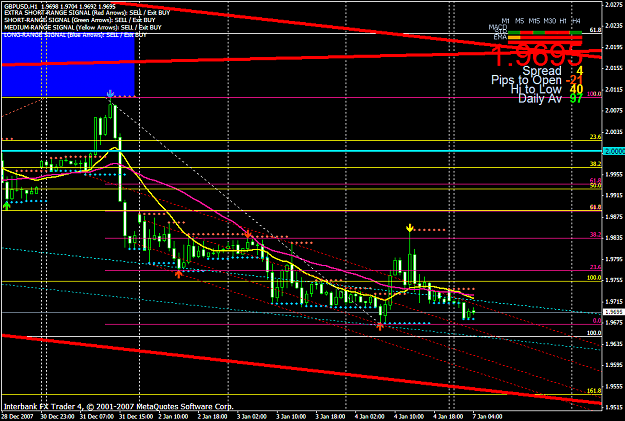The height and width of the screenshot is (421, 625).
Task: Click the H1 timeframe label
Action: click(563, 21)
